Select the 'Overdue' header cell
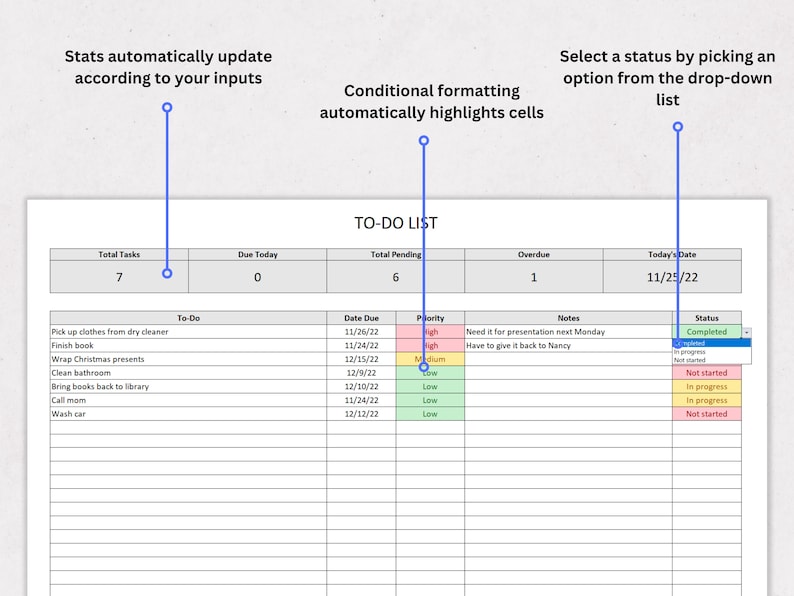794x596 pixels. [534, 255]
